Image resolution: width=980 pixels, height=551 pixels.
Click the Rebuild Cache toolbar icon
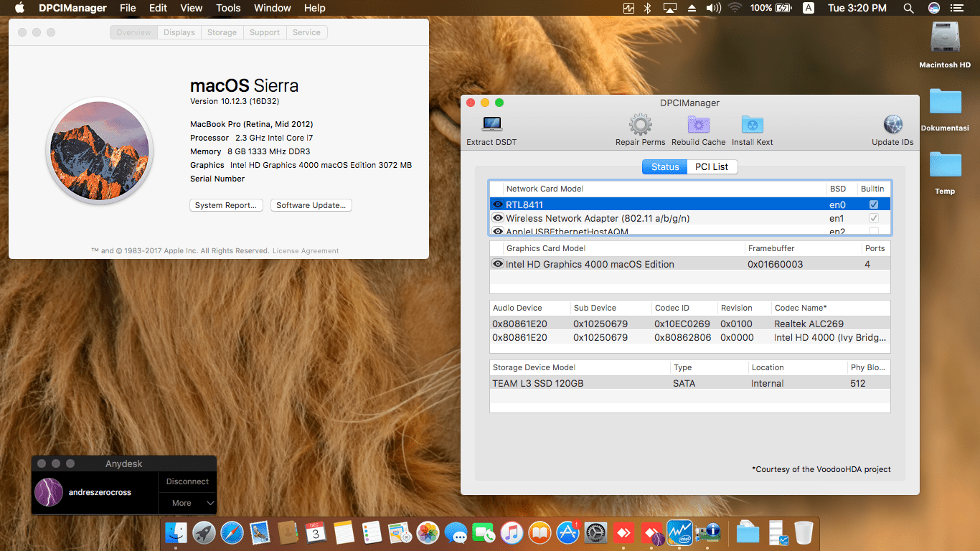[x=699, y=125]
